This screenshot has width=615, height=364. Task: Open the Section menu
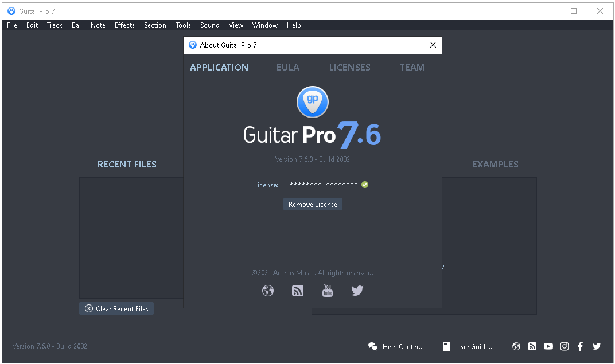click(155, 25)
